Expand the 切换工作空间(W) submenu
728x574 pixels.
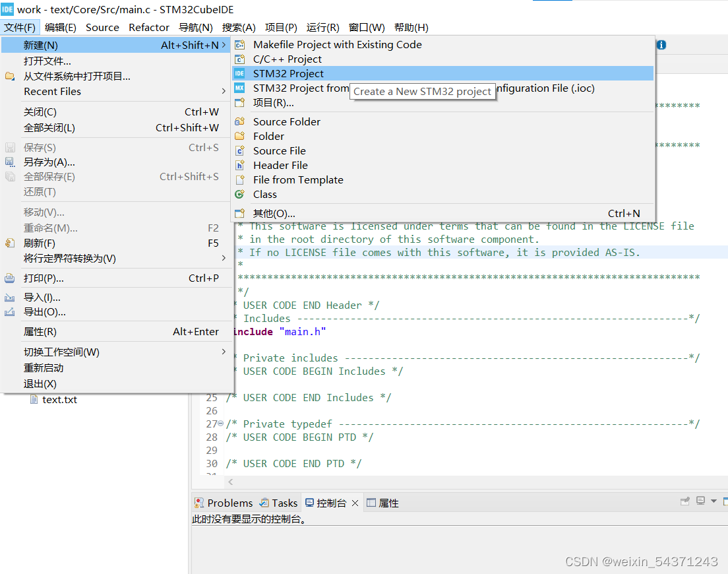(224, 352)
